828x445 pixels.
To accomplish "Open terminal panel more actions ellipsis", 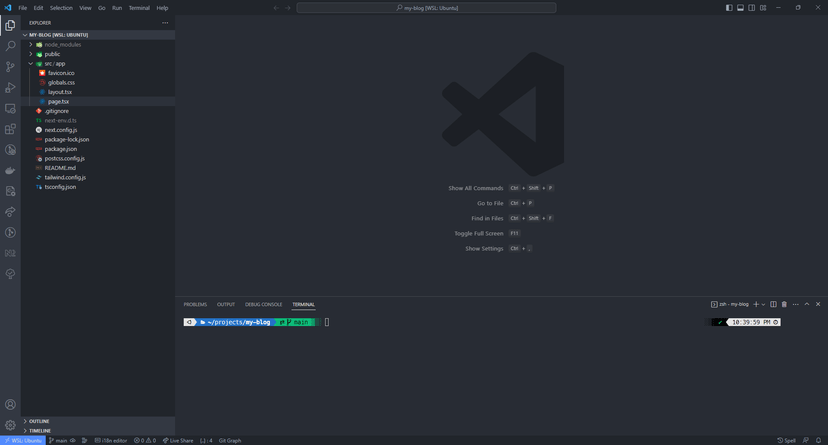I will [x=796, y=304].
